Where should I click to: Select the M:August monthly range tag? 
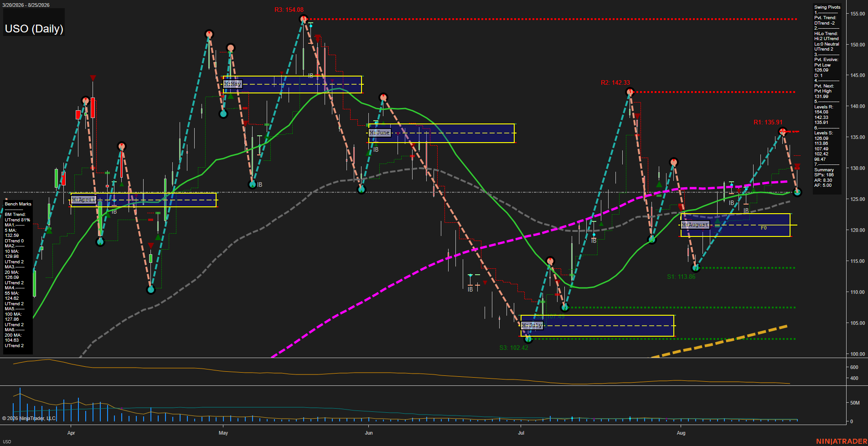click(695, 225)
